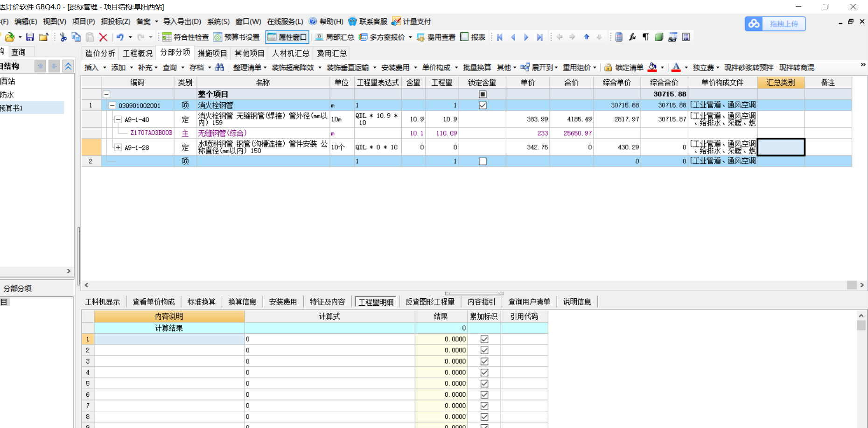Expand the A9-1-28 quota node

tap(118, 147)
